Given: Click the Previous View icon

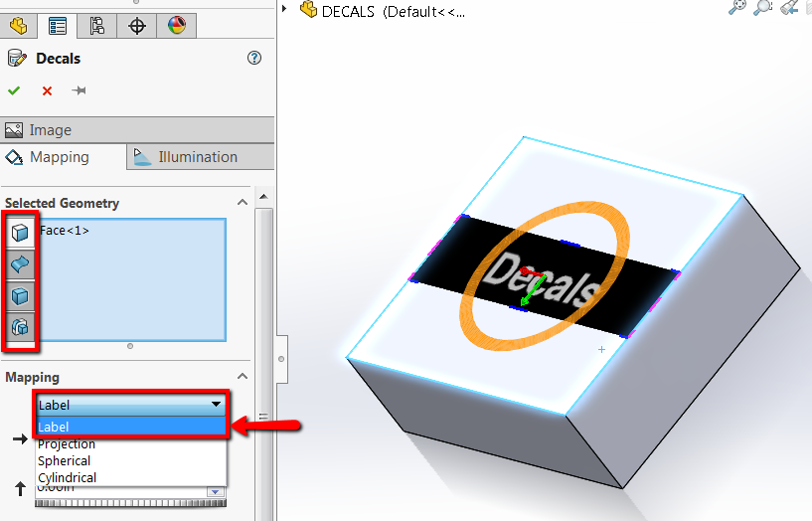Looking at the screenshot, I should (789, 7).
